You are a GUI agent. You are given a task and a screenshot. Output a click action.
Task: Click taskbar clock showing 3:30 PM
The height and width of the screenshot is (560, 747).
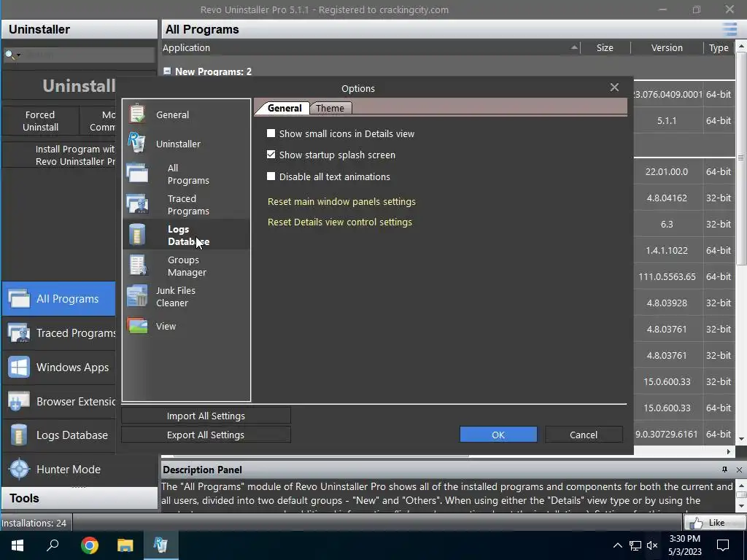click(684, 545)
